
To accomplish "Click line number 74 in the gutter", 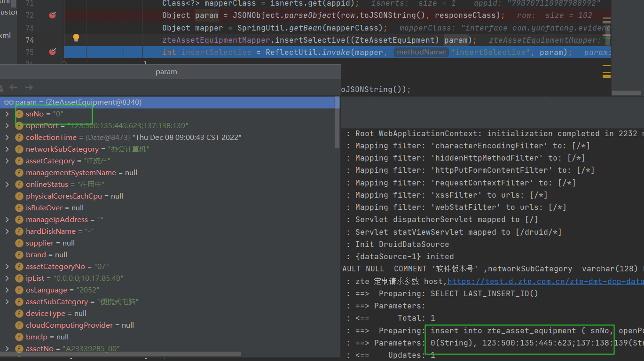I will (x=30, y=39).
